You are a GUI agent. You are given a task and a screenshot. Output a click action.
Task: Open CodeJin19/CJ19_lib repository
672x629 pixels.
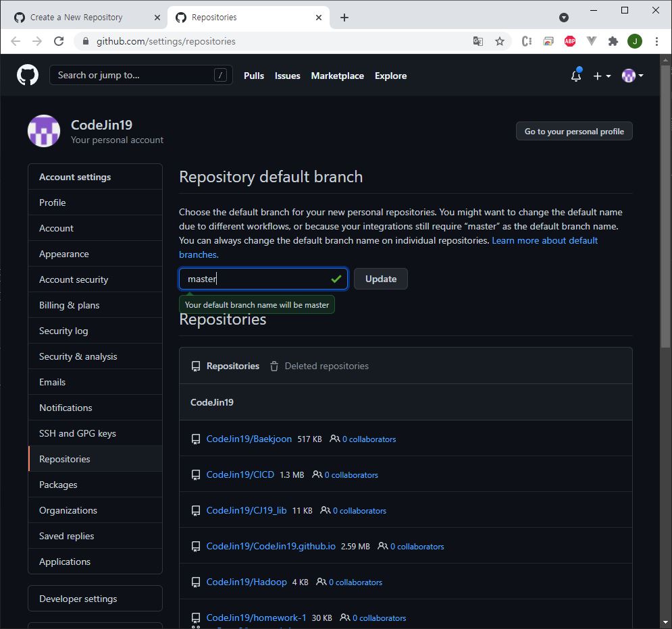pos(247,510)
